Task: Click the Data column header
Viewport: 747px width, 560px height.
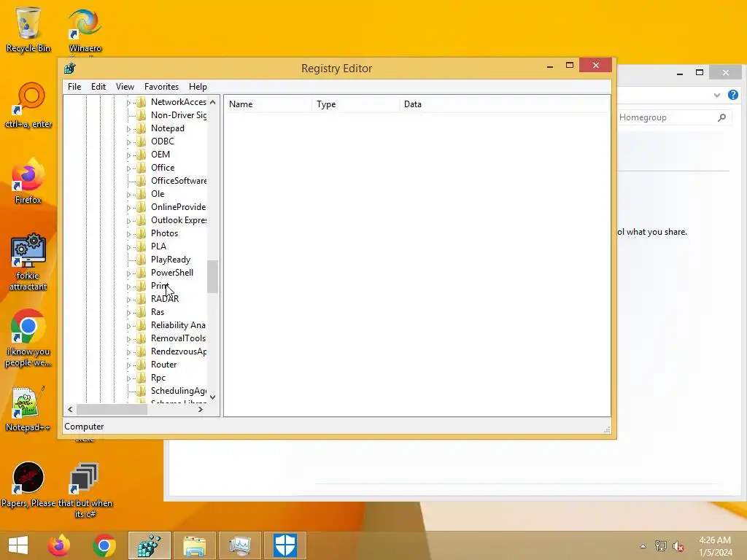Action: 505,104
